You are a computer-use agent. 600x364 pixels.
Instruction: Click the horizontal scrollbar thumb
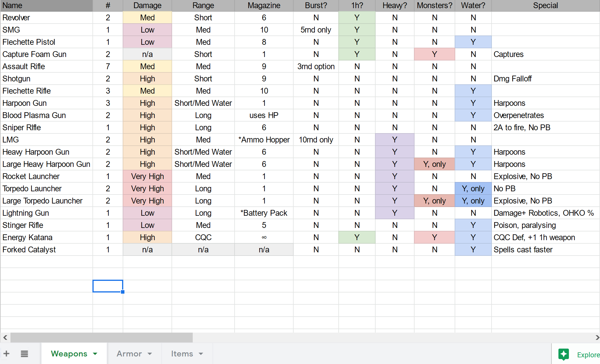click(101, 338)
